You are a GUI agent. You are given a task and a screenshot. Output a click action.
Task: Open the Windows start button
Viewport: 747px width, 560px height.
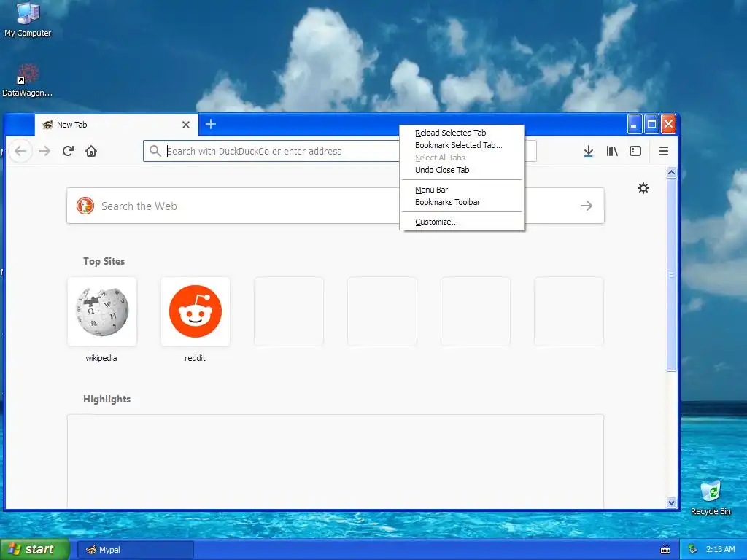point(35,550)
